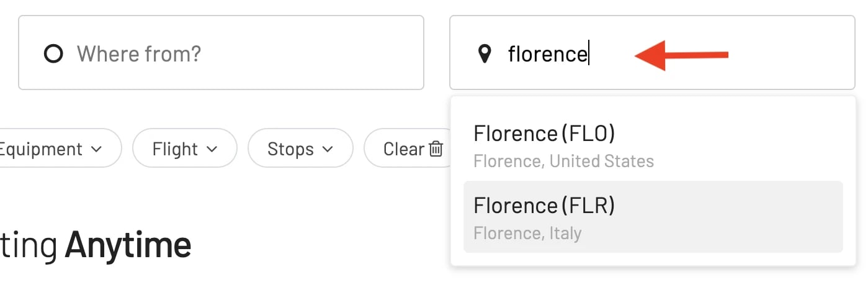This screenshot has width=868, height=287.
Task: Expand the Stops filter dropdown
Action: 300,148
